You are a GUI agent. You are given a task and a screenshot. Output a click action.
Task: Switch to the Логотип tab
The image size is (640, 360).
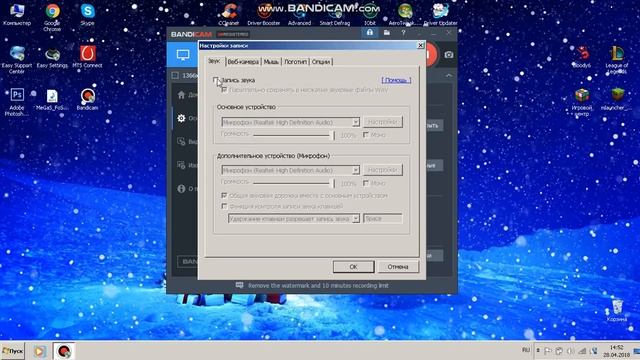point(295,62)
